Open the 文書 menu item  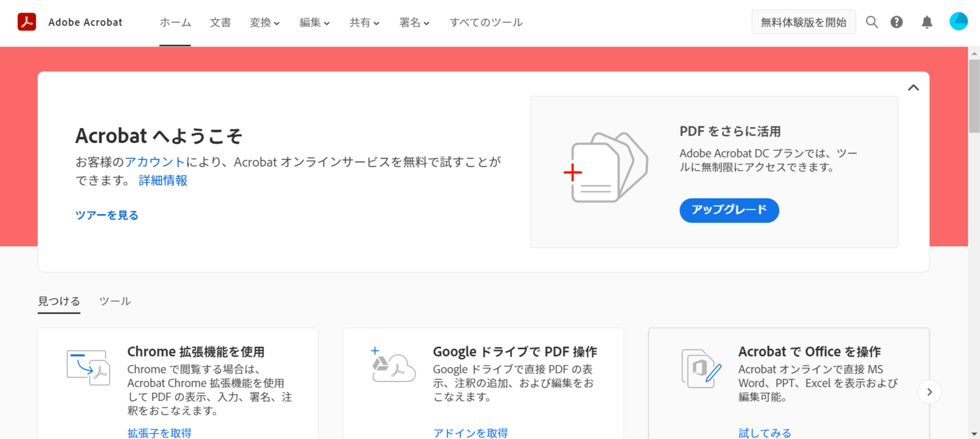220,23
